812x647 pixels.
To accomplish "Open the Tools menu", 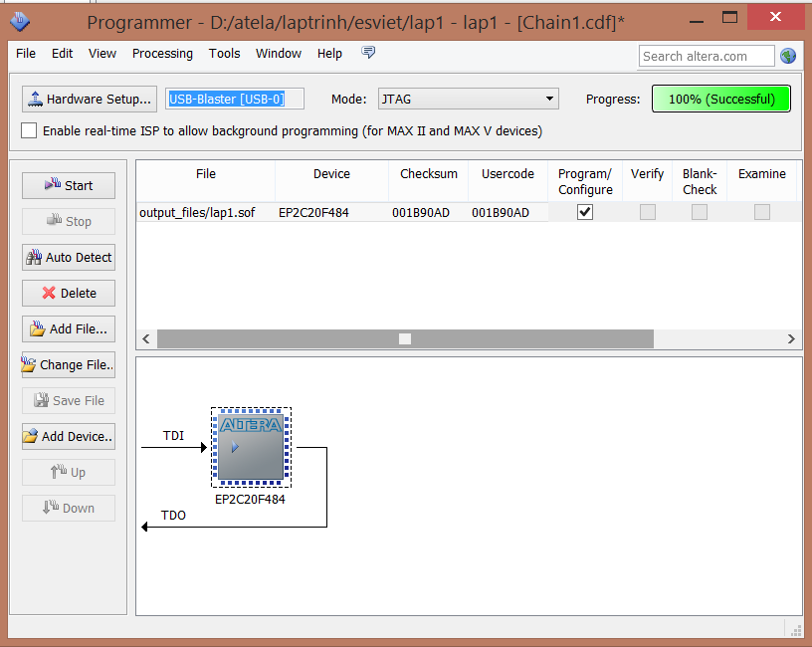I will (225, 54).
